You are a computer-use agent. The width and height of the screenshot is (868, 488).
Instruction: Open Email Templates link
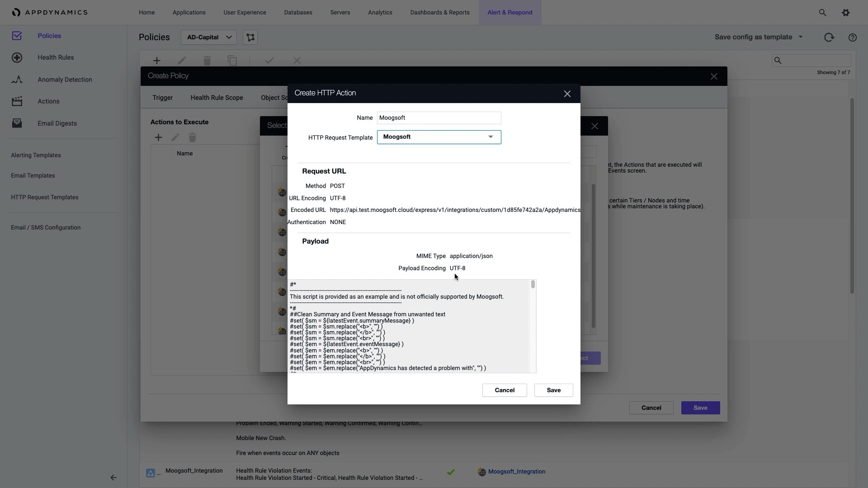click(33, 176)
